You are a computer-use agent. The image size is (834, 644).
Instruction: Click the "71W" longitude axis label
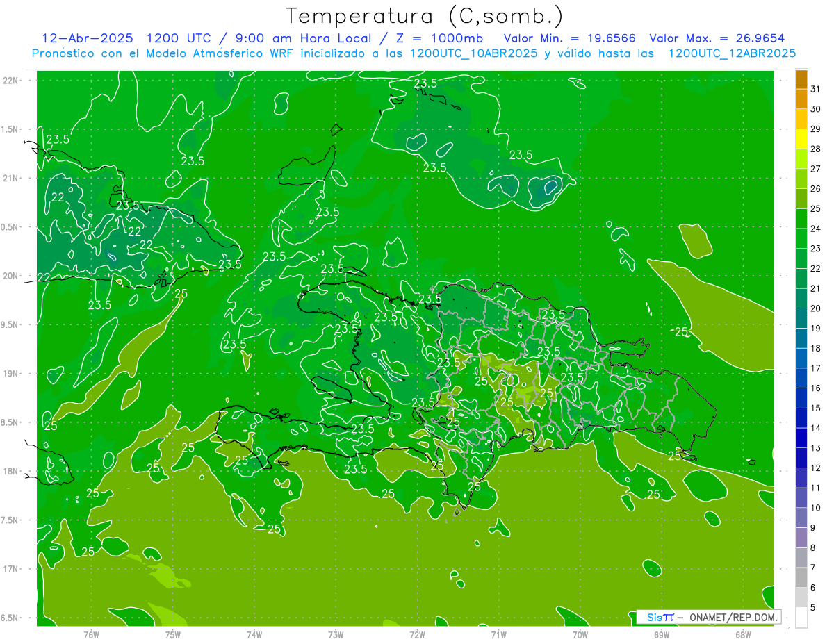click(x=498, y=635)
